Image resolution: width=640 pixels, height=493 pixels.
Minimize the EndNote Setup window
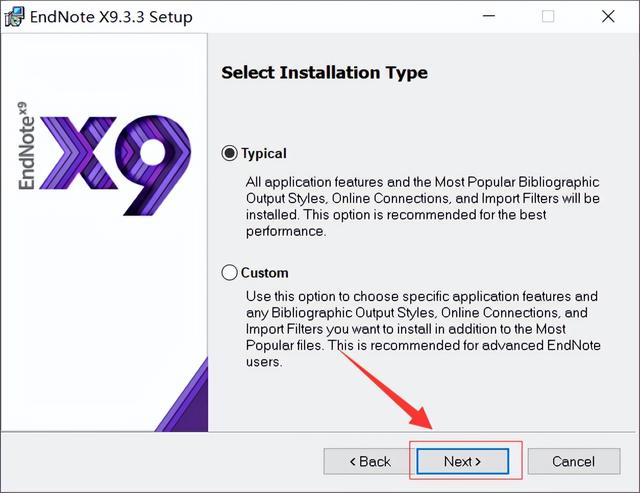click(x=489, y=16)
